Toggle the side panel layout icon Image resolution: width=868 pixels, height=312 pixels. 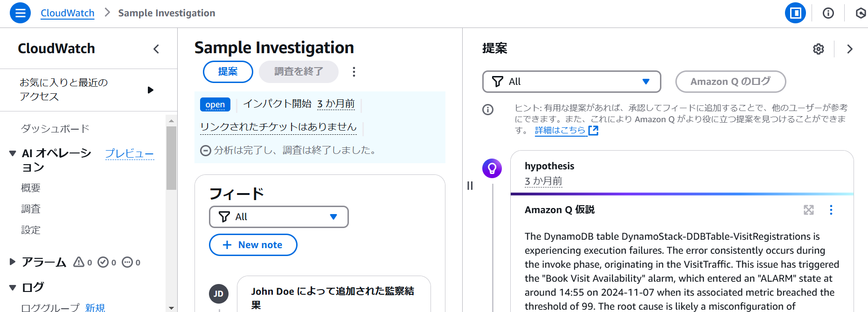pyautogui.click(x=795, y=13)
